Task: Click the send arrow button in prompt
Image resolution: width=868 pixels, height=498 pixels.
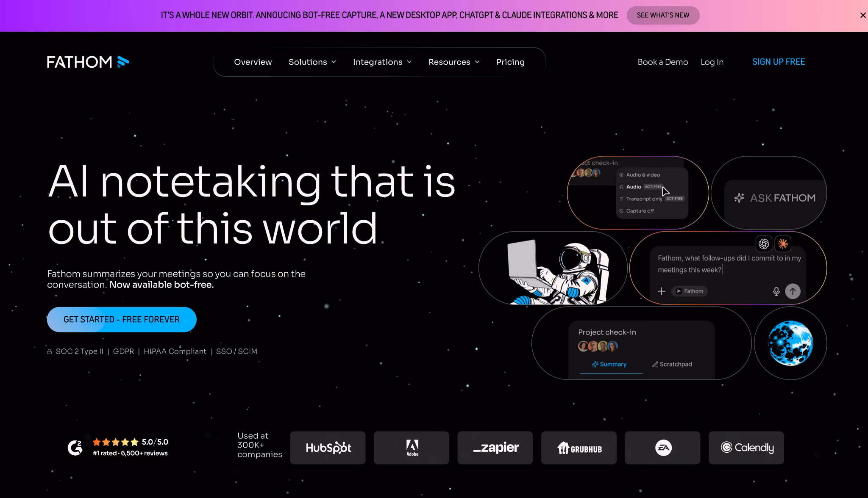Action: (793, 291)
